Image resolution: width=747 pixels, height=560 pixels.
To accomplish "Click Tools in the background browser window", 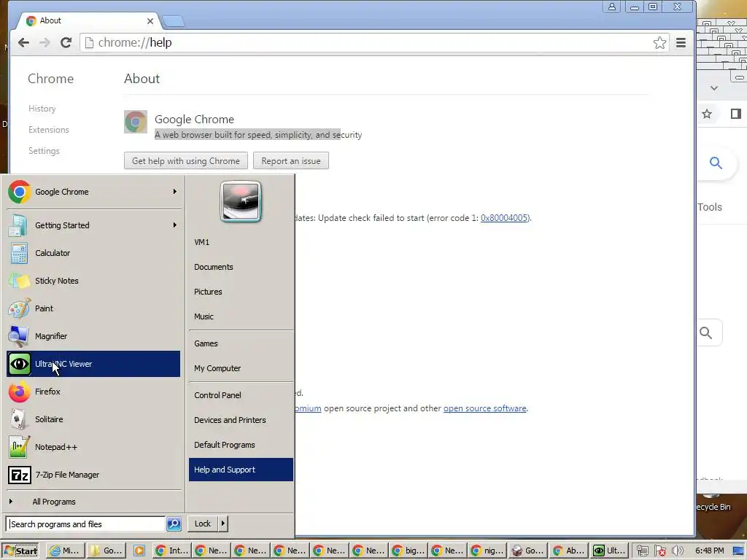I will pos(710,207).
